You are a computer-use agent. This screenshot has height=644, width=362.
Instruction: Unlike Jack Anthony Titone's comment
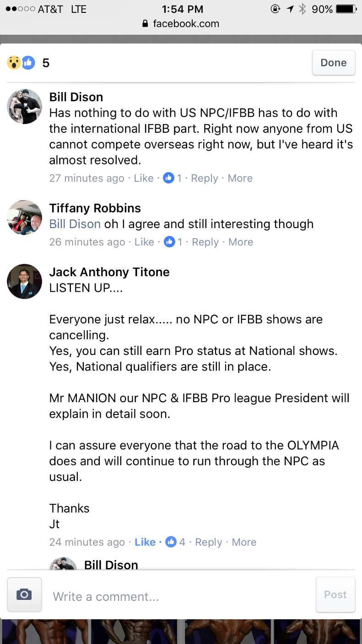(x=145, y=542)
